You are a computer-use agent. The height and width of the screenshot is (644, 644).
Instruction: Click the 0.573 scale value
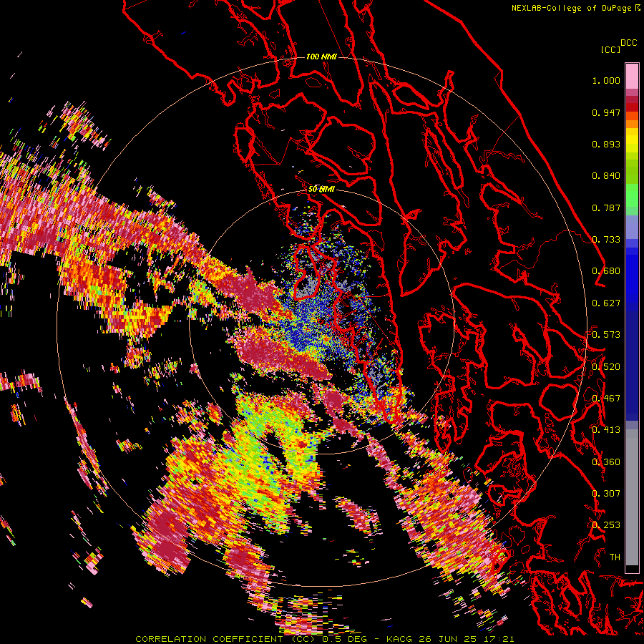tap(606, 335)
